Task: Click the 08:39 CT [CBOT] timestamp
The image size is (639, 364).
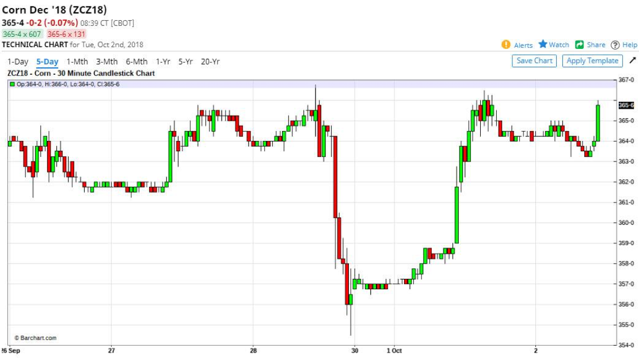Action: (x=107, y=23)
